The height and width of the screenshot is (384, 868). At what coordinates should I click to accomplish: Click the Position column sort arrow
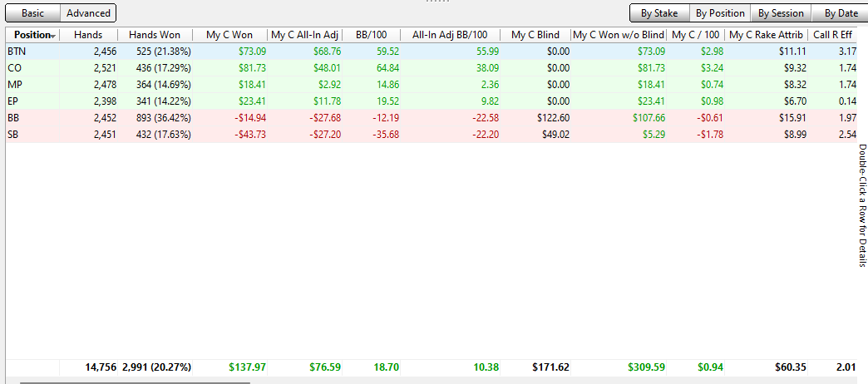54,36
